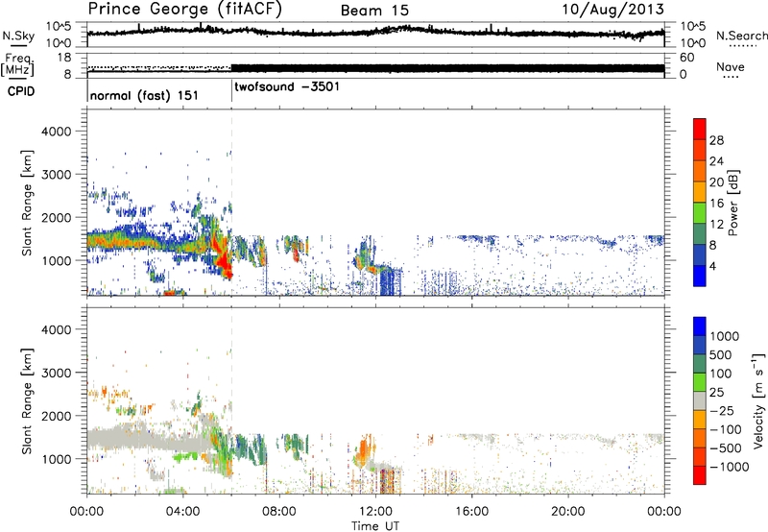Click the 'CPID' row label
Screen dimensions: 768x532
[21, 91]
